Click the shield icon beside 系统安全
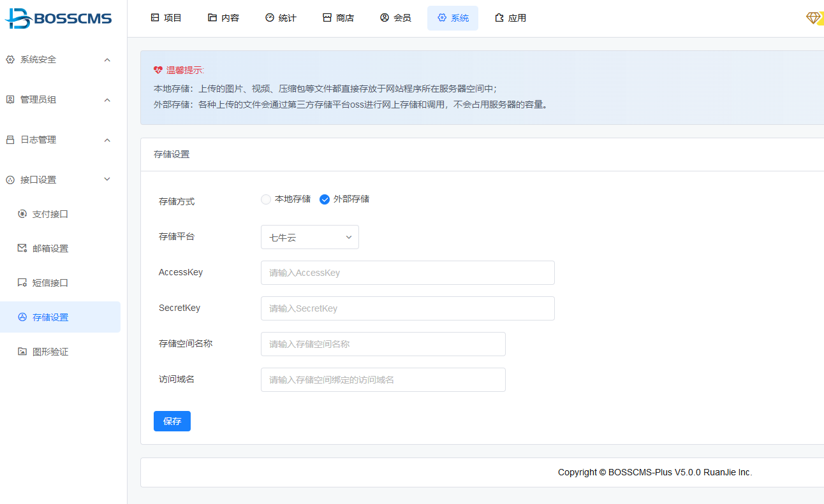Viewport: 824px width, 504px height. click(x=10, y=60)
